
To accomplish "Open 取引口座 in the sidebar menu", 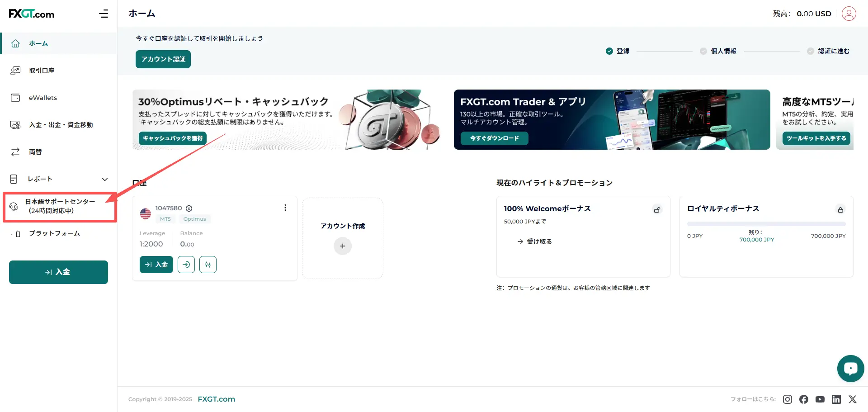I will 59,71.
